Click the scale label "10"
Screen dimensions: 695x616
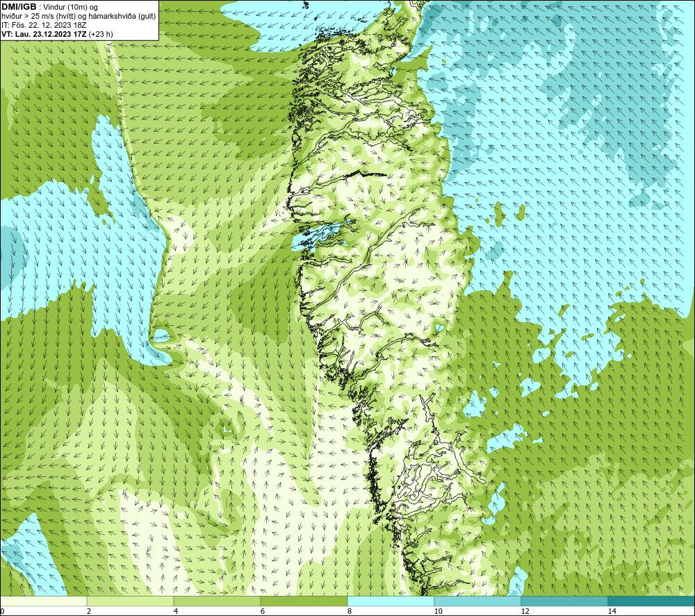(x=438, y=611)
